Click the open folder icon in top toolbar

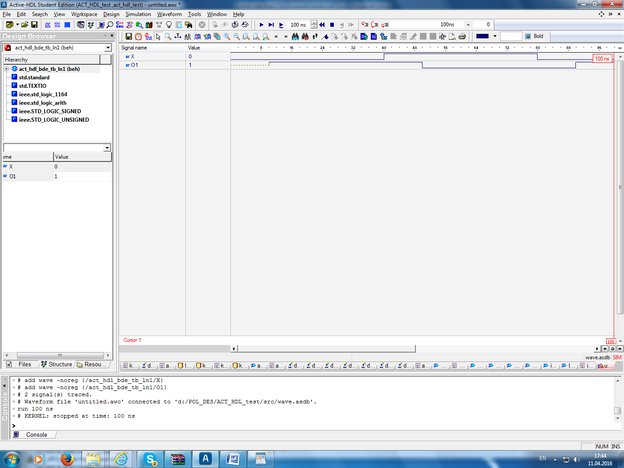pyautogui.click(x=25, y=25)
